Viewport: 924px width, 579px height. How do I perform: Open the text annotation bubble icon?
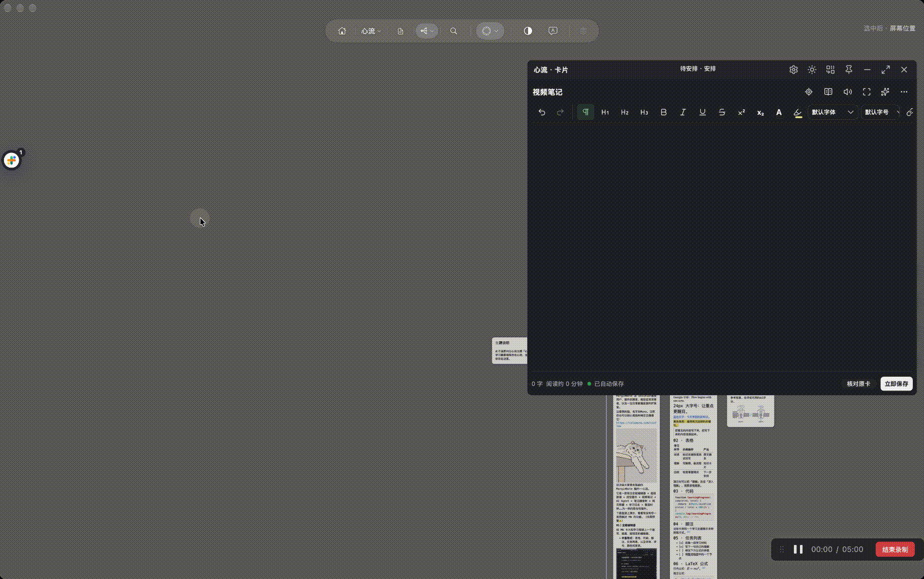click(x=553, y=31)
